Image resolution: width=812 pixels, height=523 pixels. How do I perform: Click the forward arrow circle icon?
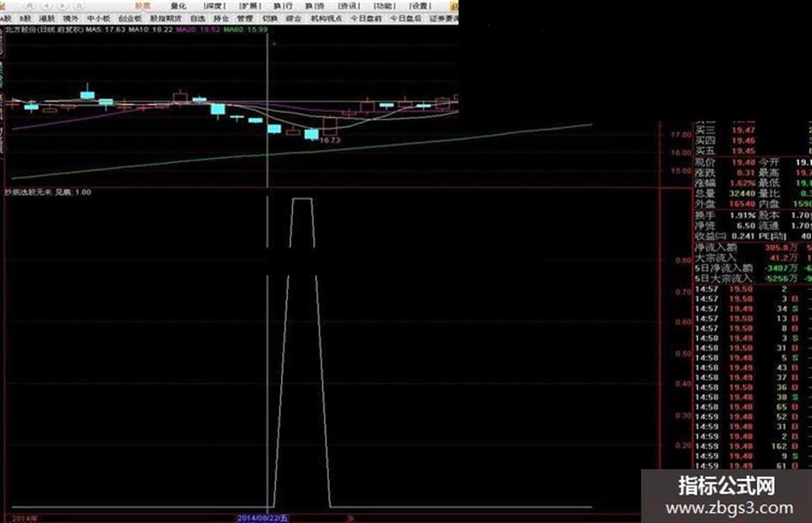point(62,6)
